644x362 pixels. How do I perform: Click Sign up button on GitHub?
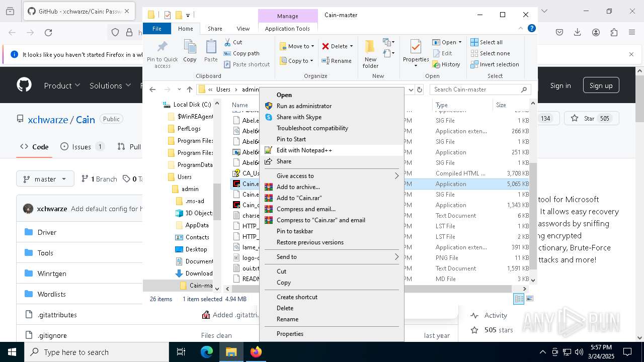601,85
